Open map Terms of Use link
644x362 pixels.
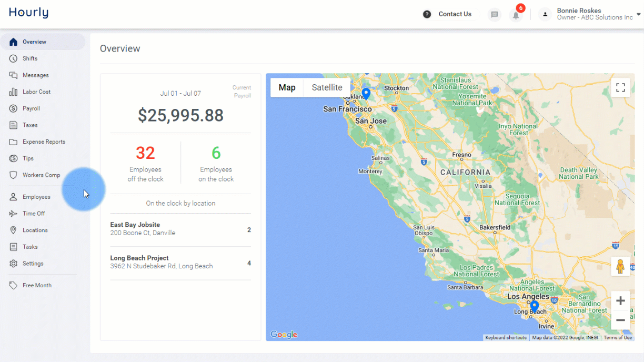click(618, 338)
